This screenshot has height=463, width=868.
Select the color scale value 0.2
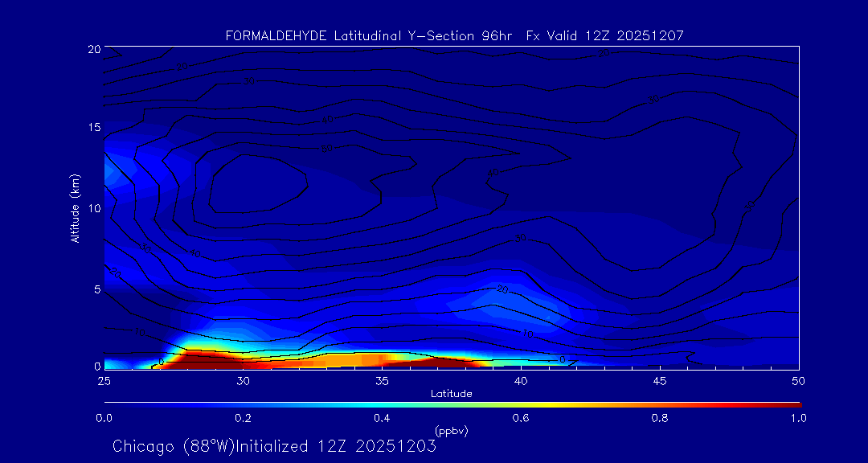tap(243, 419)
